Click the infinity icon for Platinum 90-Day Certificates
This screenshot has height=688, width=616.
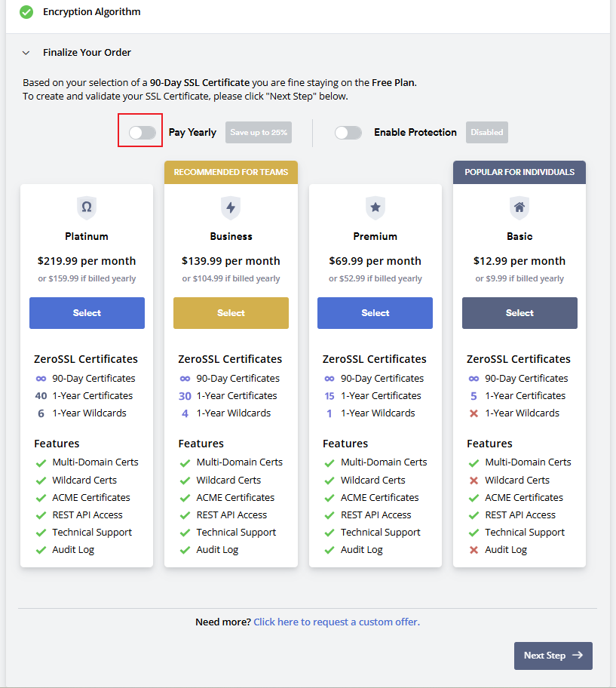tap(42, 378)
